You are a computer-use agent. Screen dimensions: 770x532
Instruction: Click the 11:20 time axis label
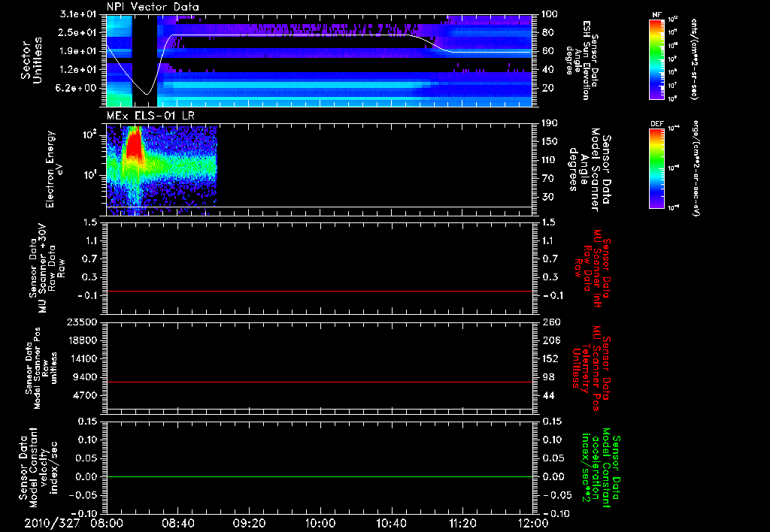click(x=462, y=523)
